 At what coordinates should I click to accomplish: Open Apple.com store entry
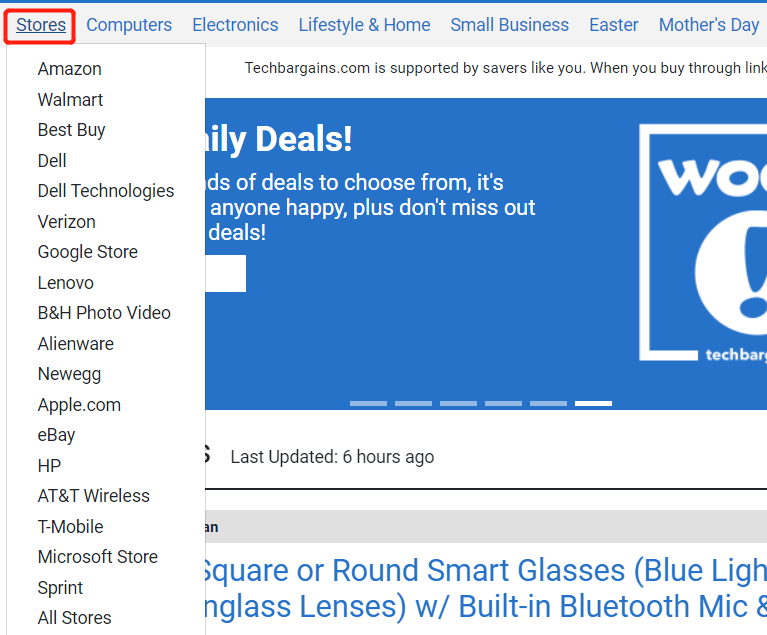79,405
